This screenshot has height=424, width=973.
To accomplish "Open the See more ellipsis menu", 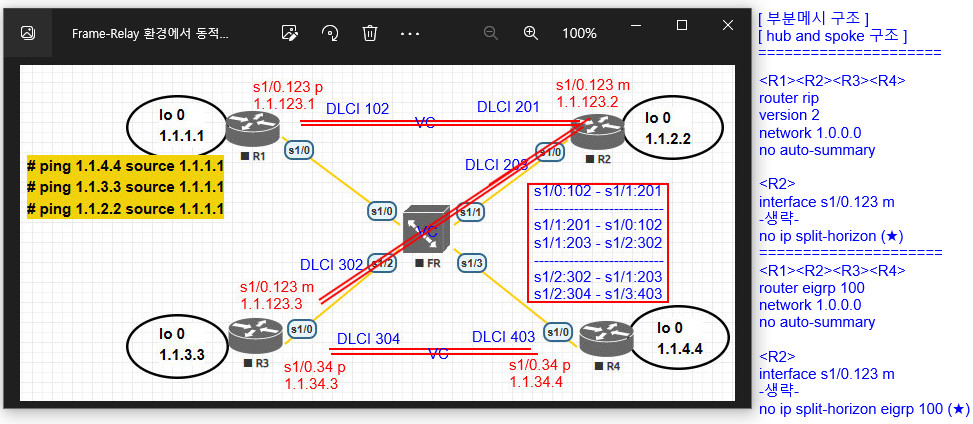I will coord(410,34).
